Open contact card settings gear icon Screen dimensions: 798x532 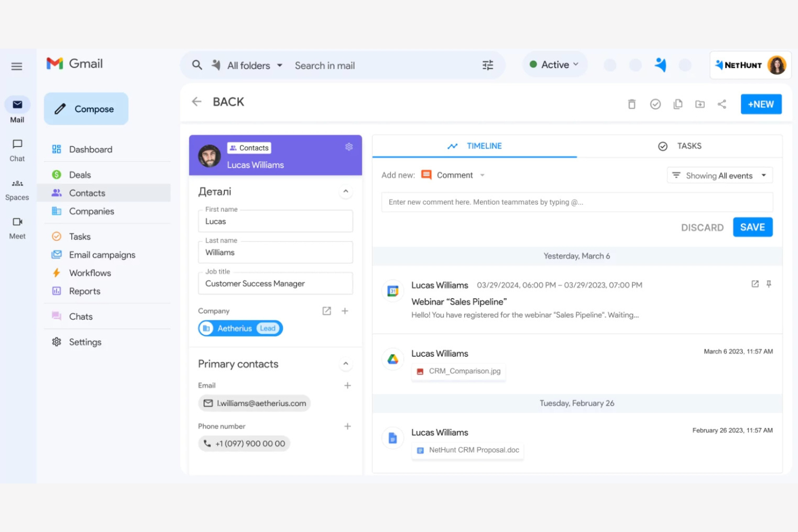349,147
